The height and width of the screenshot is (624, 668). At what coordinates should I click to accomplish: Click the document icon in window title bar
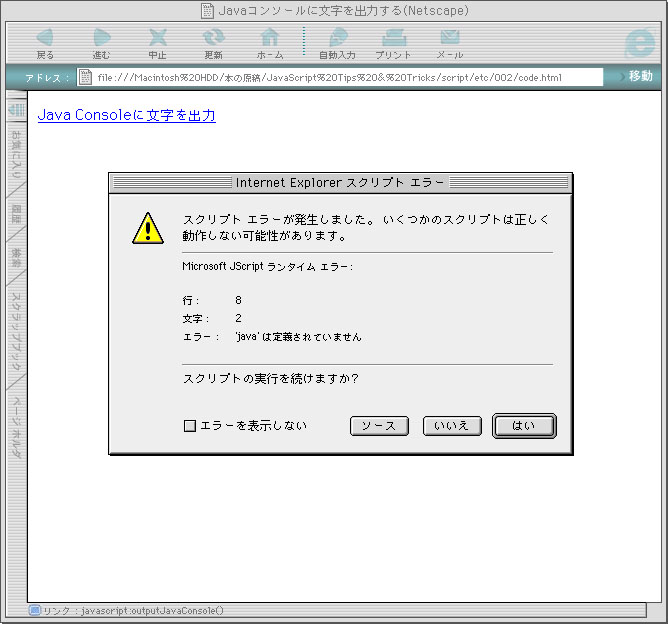207,11
